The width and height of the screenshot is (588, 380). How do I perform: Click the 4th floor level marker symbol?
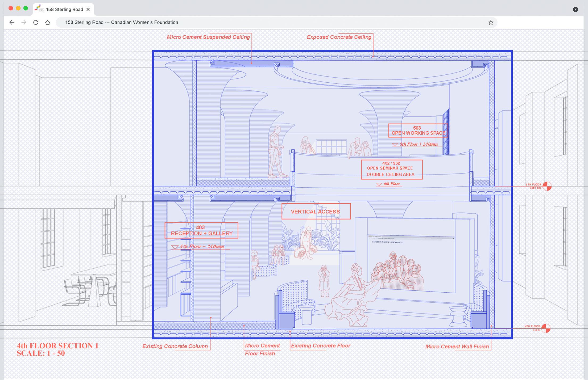pyautogui.click(x=546, y=328)
